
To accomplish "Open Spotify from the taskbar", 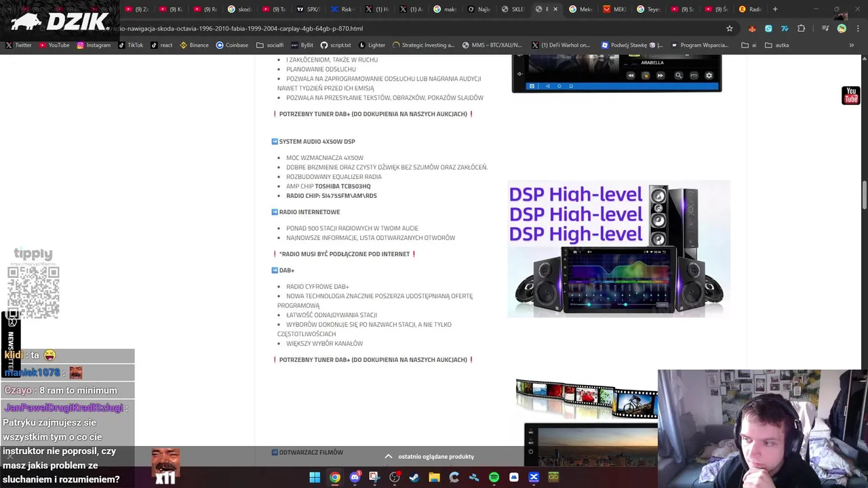I will 494,477.
